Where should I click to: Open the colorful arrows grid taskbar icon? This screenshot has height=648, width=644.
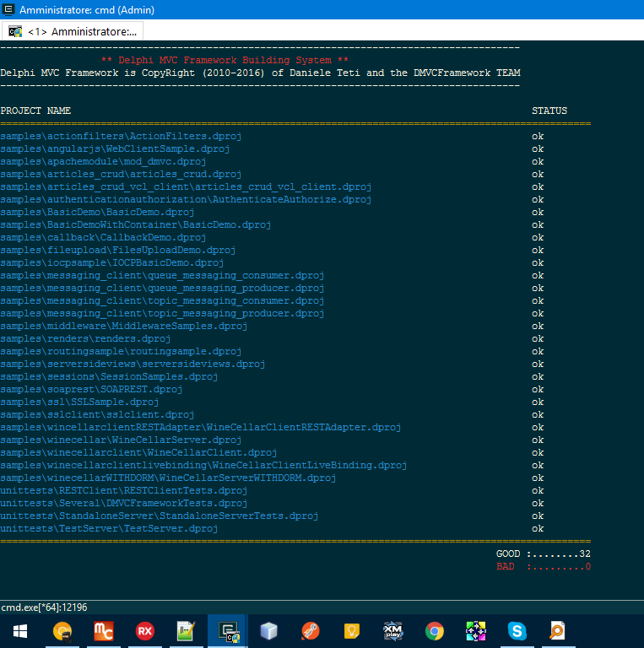[x=476, y=631]
